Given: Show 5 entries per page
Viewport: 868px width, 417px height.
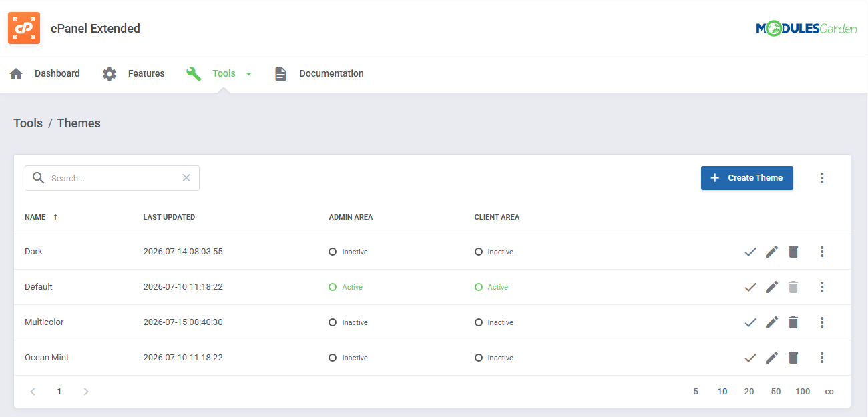Looking at the screenshot, I should pyautogui.click(x=696, y=392).
